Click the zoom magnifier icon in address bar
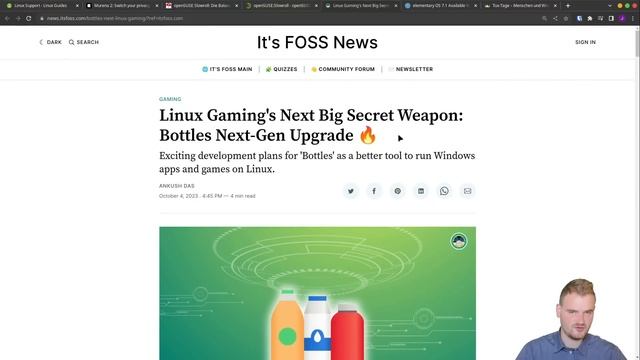The width and height of the screenshot is (640, 360). click(x=544, y=18)
